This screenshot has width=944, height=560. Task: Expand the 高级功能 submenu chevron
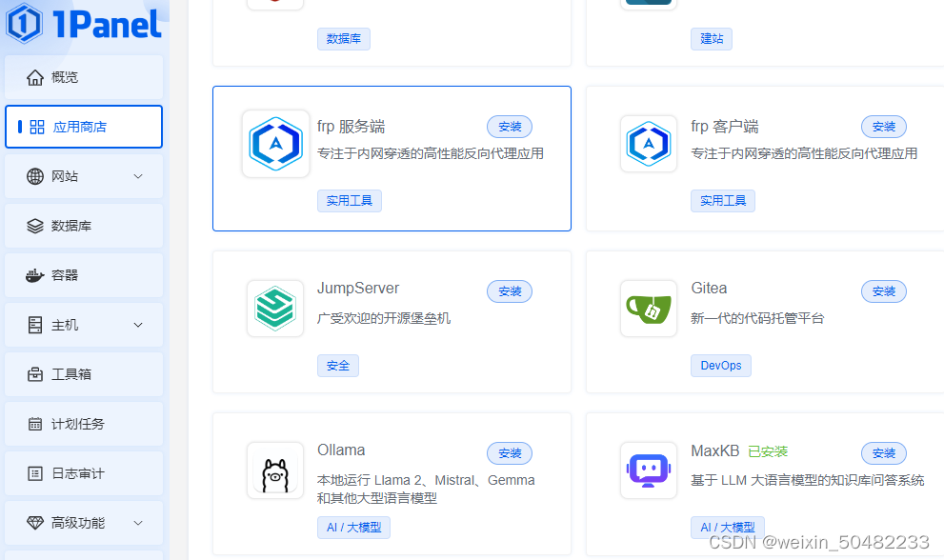click(x=138, y=523)
